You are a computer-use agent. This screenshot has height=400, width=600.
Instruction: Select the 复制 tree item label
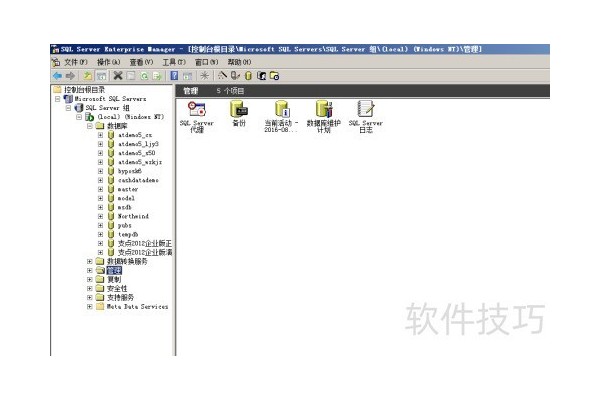(x=114, y=279)
